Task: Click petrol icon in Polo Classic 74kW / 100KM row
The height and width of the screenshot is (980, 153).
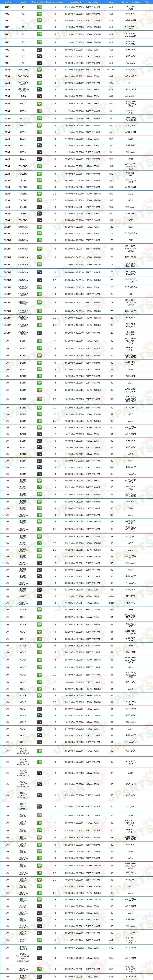Action: point(39,940)
